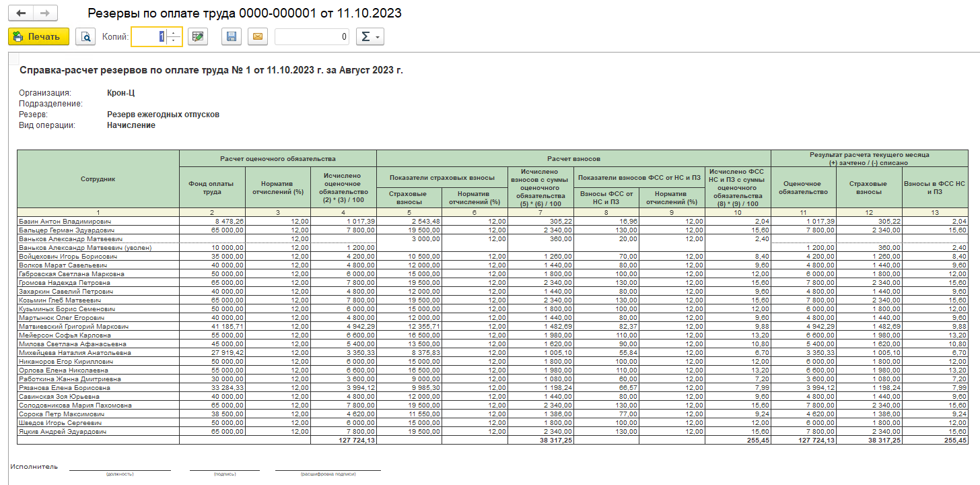Click the forward navigation arrow
Screen dimensions: 980x485
(x=45, y=13)
